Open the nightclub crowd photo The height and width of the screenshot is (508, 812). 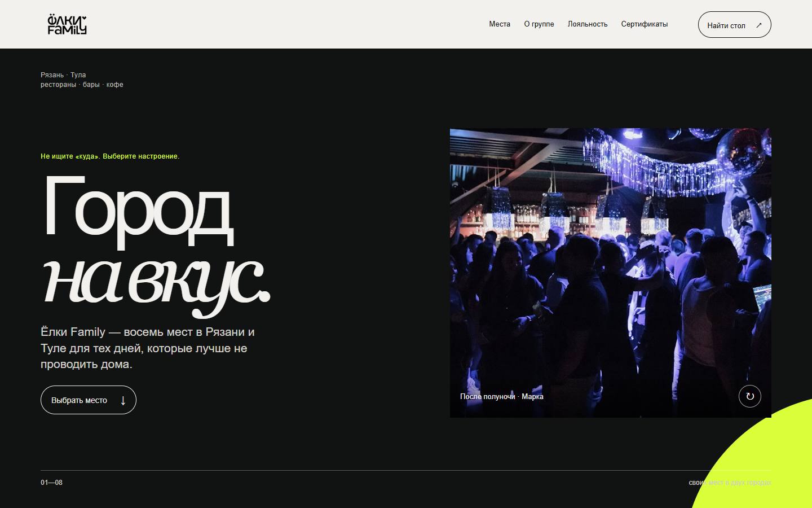(610, 273)
